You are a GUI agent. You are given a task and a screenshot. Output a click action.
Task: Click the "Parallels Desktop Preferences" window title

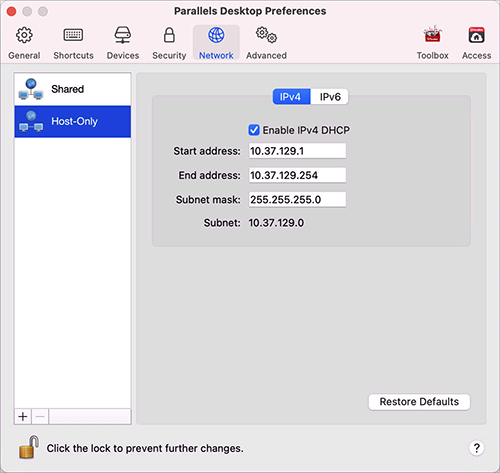[250, 11]
